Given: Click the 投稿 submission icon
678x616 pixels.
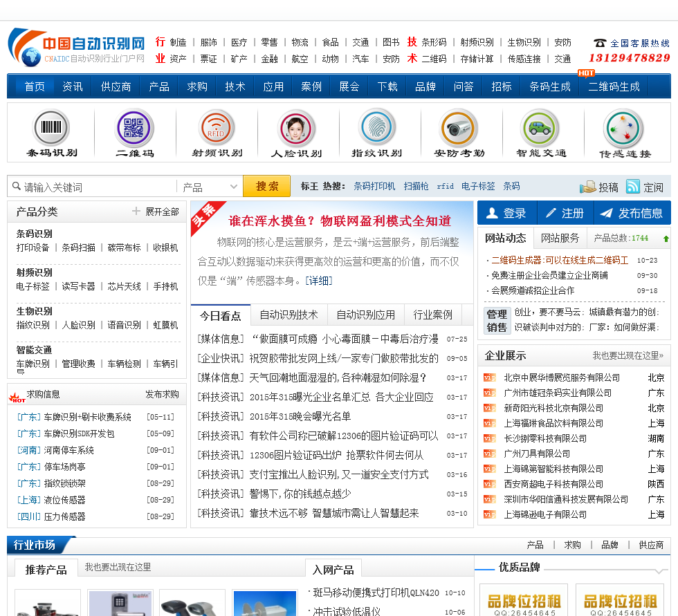Looking at the screenshot, I should point(587,187).
